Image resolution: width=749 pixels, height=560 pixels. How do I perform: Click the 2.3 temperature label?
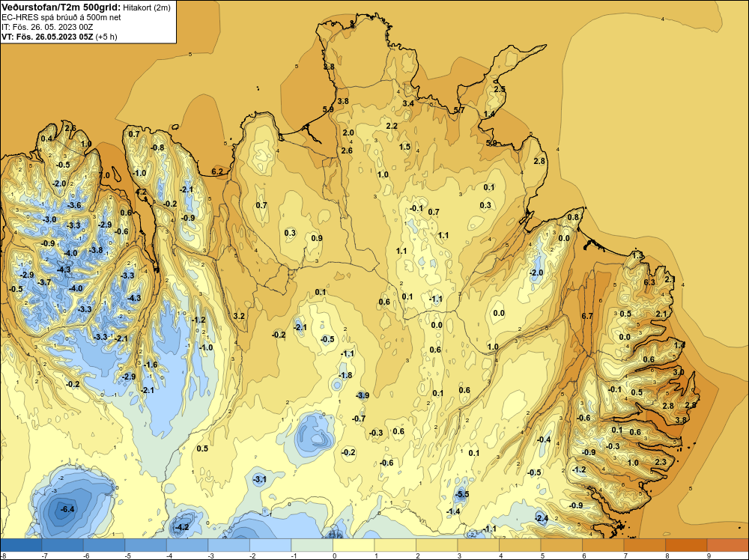pyautogui.click(x=661, y=462)
